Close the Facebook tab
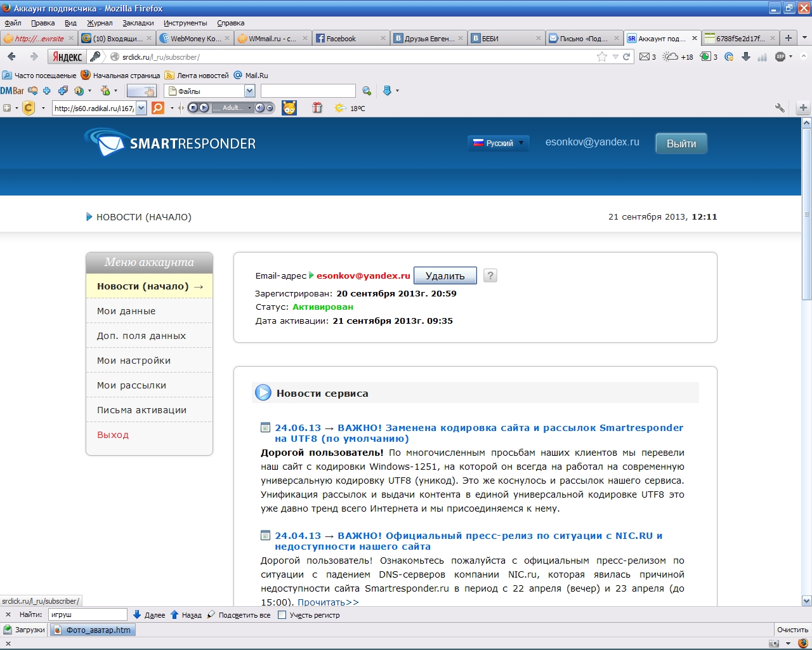Screen dimensions: 812x650 coord(383,38)
